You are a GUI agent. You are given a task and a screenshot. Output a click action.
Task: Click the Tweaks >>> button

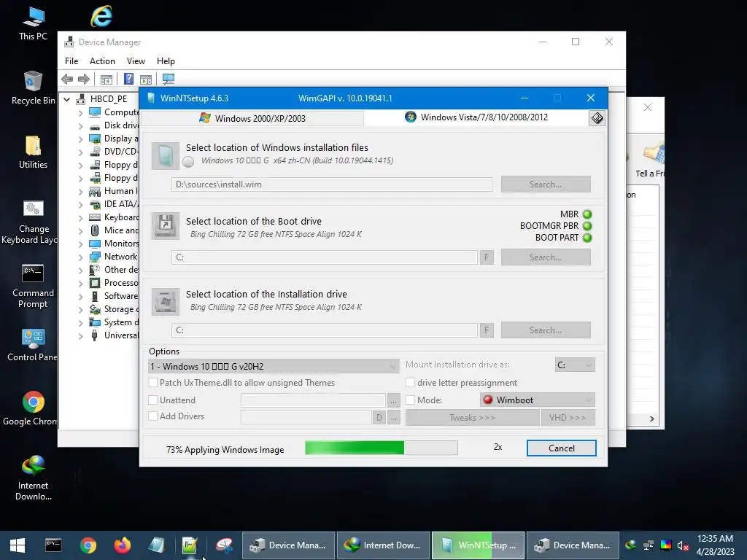pos(472,418)
